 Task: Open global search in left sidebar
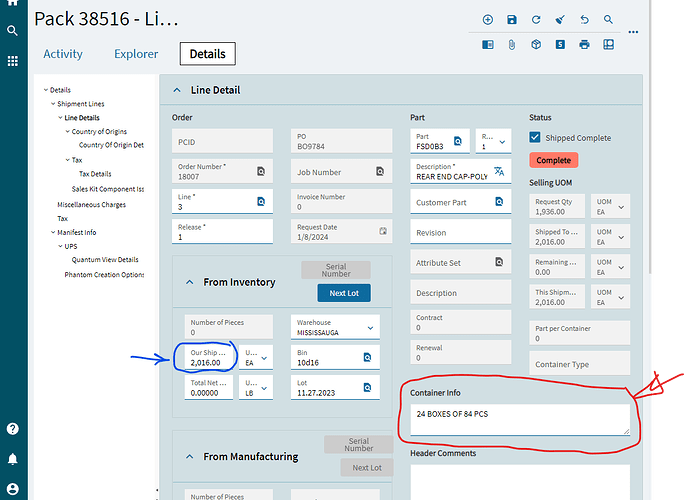(x=13, y=31)
